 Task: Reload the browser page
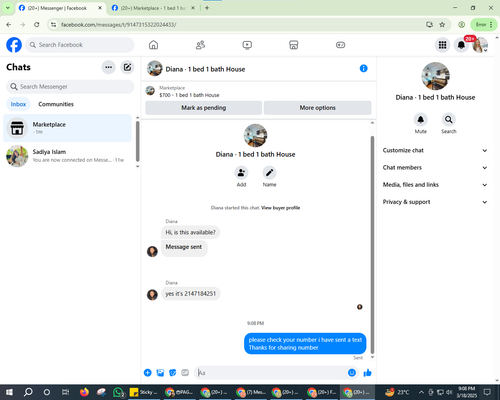coord(37,24)
